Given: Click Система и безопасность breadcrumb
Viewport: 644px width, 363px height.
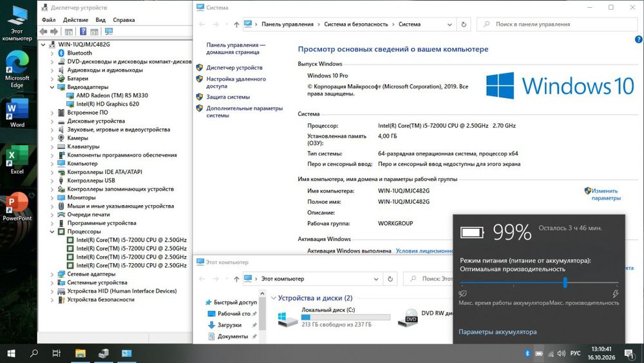Looking at the screenshot, I should pos(355,25).
